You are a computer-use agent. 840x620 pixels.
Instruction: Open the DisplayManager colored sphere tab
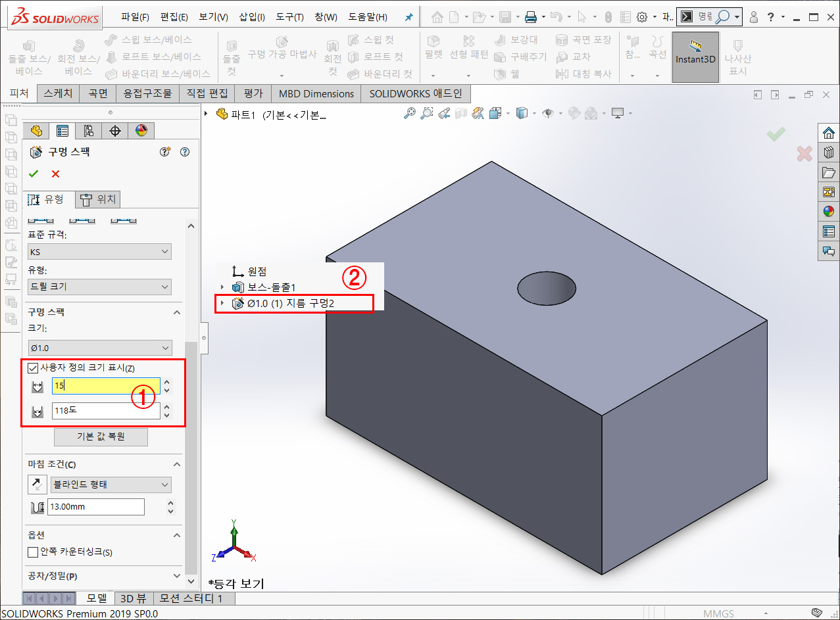141,130
